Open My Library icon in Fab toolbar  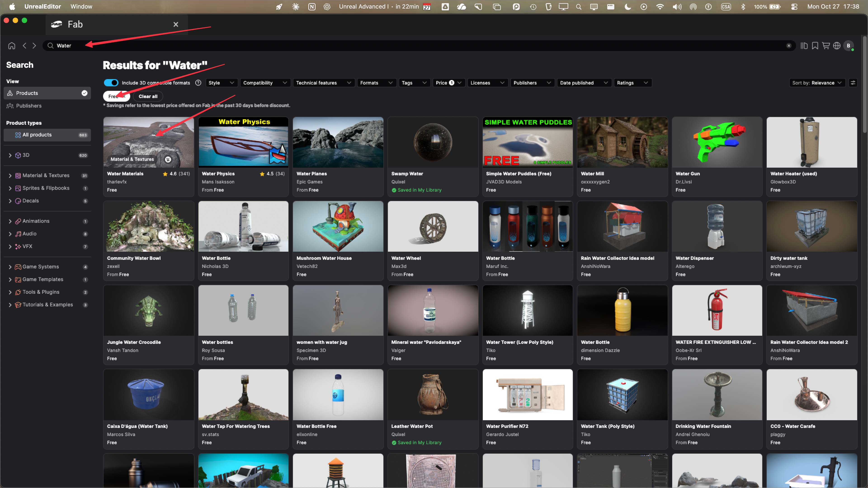point(804,45)
